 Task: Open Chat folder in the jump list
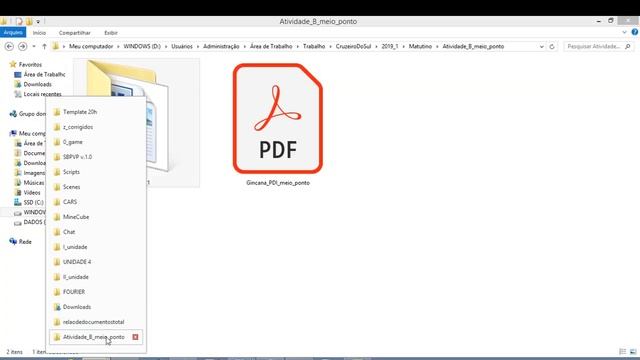coord(96,232)
